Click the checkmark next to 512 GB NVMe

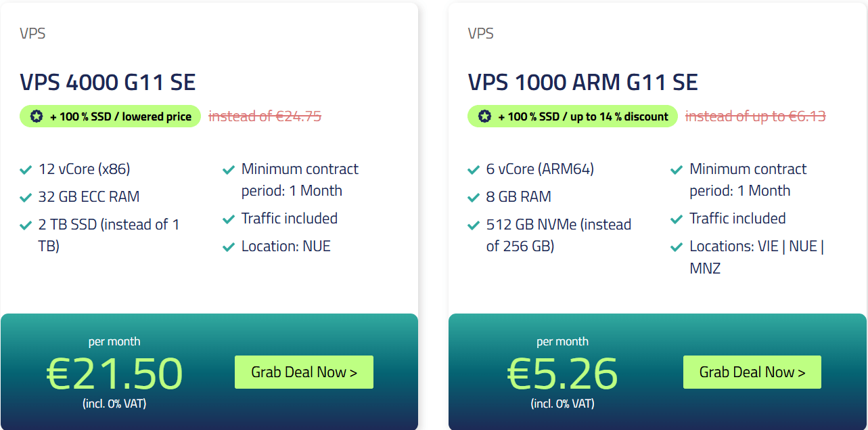[474, 225]
